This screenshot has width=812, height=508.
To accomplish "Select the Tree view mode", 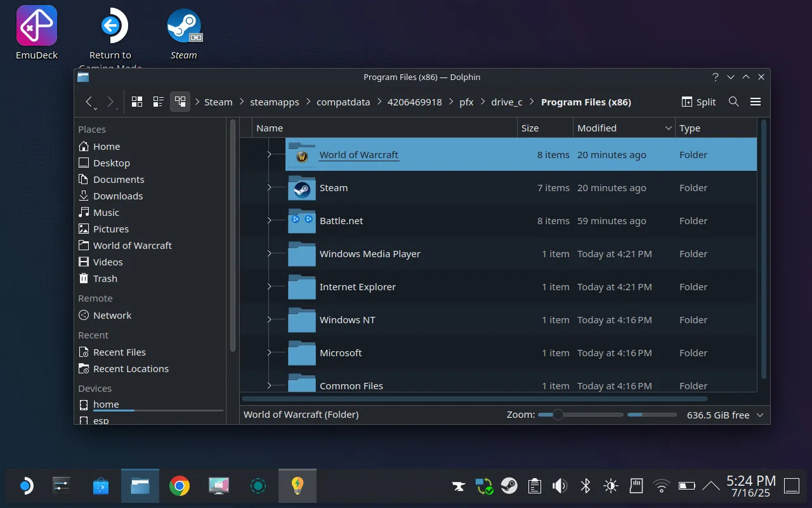I will 180,101.
